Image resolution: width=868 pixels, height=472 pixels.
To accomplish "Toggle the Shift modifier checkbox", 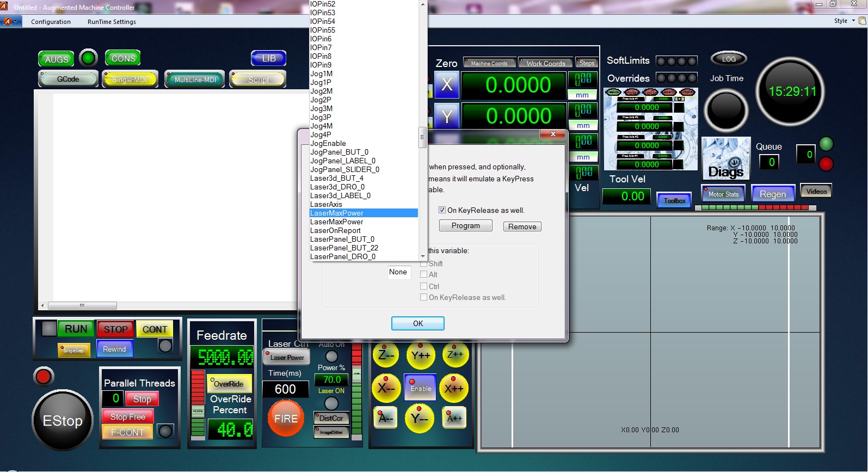I will click(x=424, y=263).
